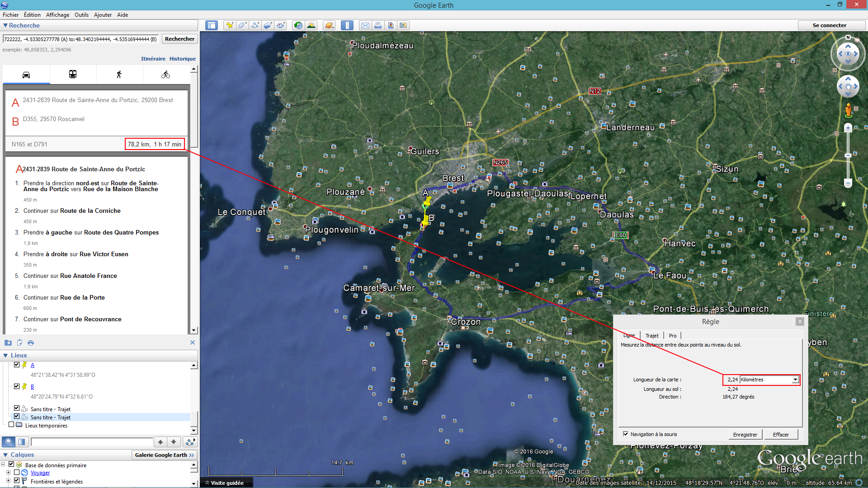
Task: Click the Add Placemark pushpin icon
Action: coord(230,25)
